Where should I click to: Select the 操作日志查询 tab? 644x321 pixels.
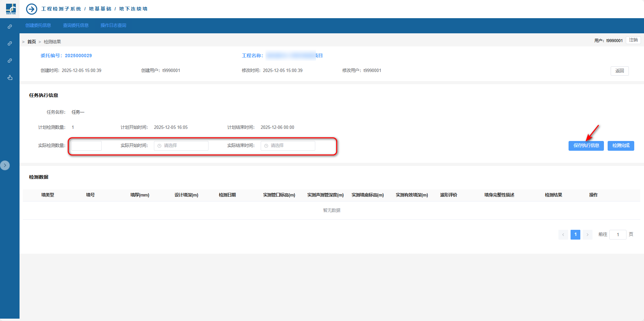coord(113,26)
